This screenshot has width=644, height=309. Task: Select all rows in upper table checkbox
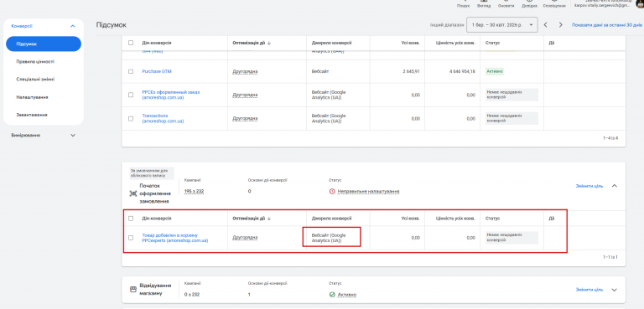[x=131, y=43]
